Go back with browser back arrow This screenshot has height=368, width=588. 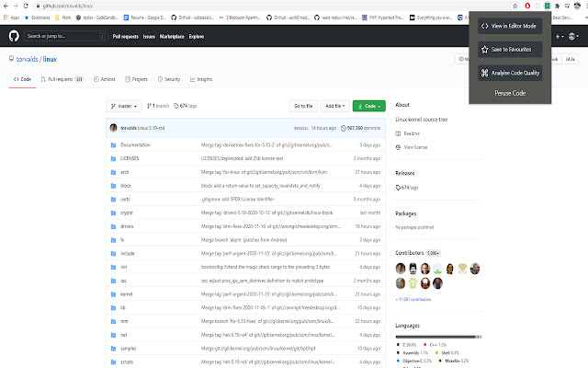(6, 6)
